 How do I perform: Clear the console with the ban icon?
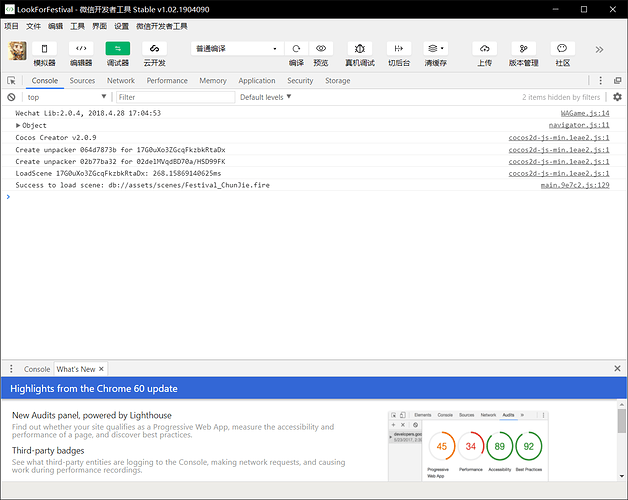pyautogui.click(x=11, y=97)
